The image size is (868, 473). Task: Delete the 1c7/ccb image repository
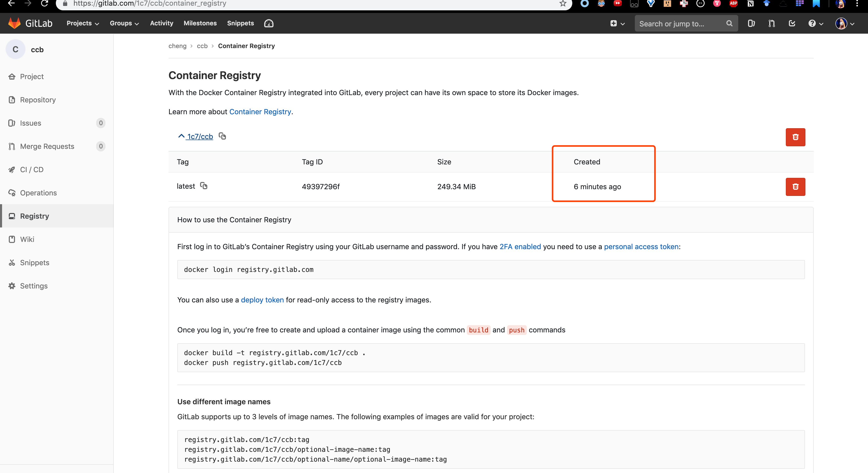795,137
